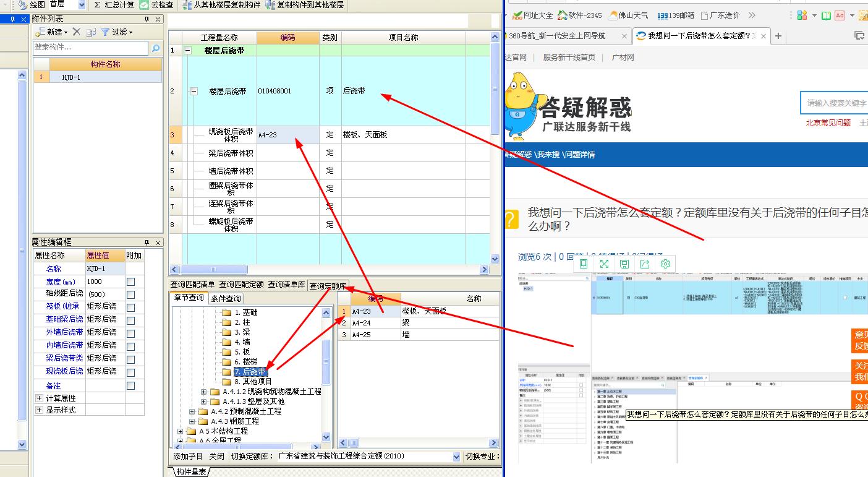The height and width of the screenshot is (477, 868).
Task: Pin the 属性编辑框 panel
Action: point(147,243)
